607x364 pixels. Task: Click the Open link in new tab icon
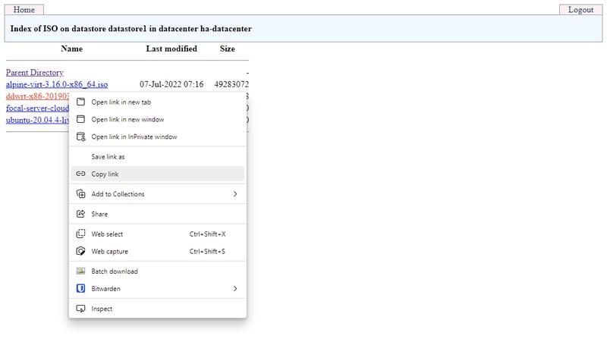click(x=81, y=102)
